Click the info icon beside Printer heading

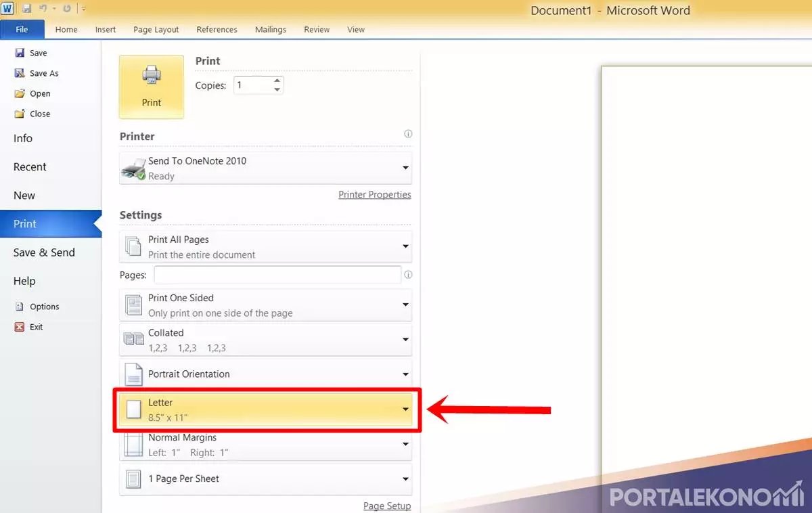(408, 134)
